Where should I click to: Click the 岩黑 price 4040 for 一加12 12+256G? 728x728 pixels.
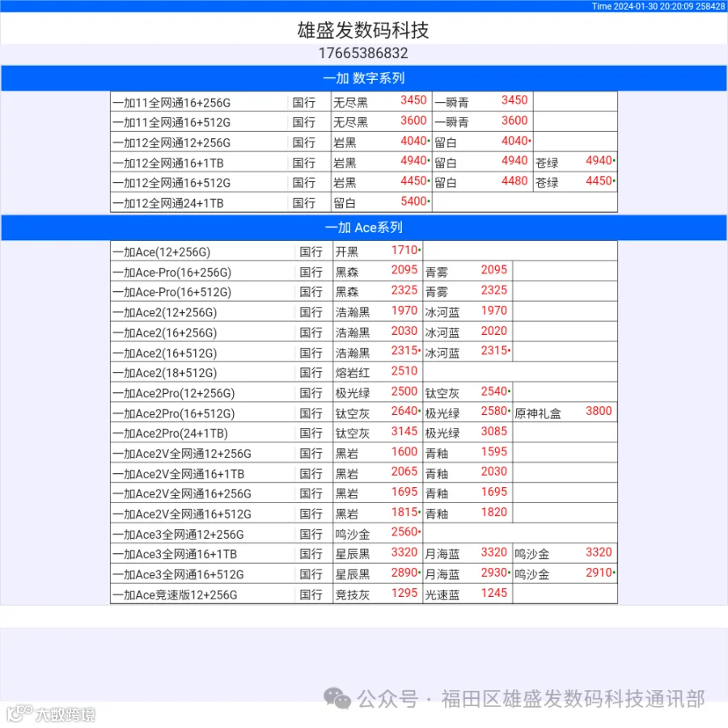pyautogui.click(x=415, y=141)
